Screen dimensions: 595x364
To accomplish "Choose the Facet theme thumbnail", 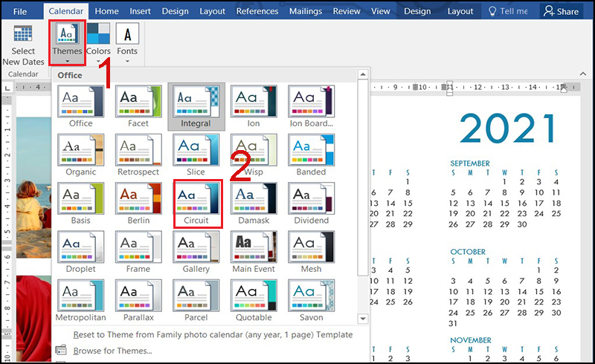I will click(x=138, y=107).
